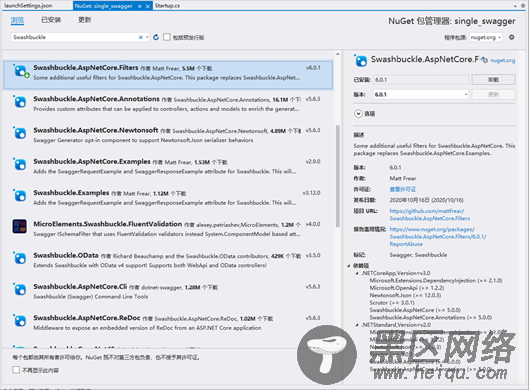The width and height of the screenshot is (529, 390).
Task: Open the version 6.0.1 dropdown
Action: pyautogui.click(x=466, y=94)
